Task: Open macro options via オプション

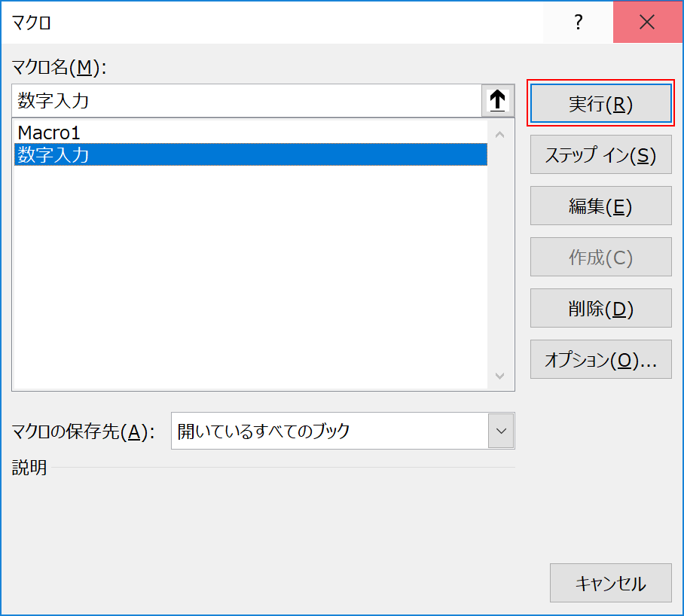Action: [600, 359]
